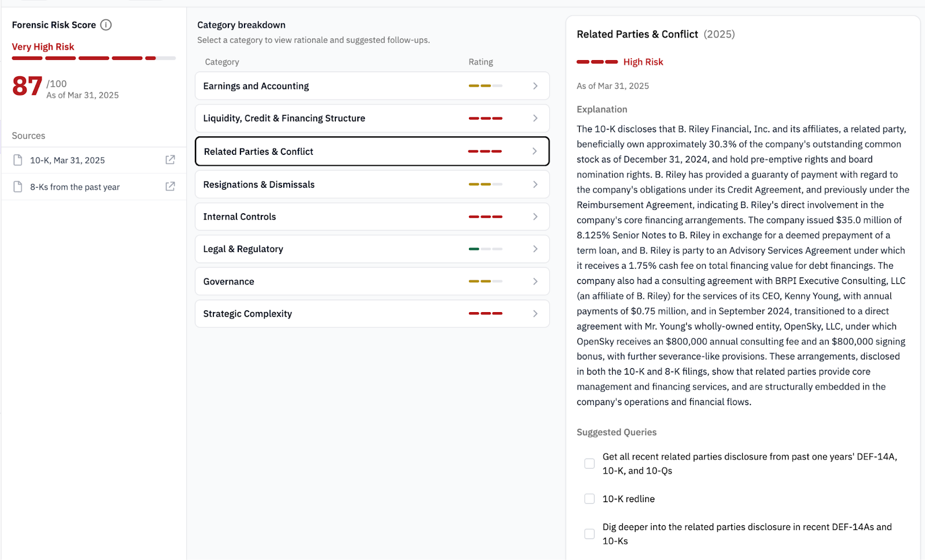925x560 pixels.
Task: Open external link for 10-K, Mar 31, 2025
Action: pyautogui.click(x=170, y=160)
